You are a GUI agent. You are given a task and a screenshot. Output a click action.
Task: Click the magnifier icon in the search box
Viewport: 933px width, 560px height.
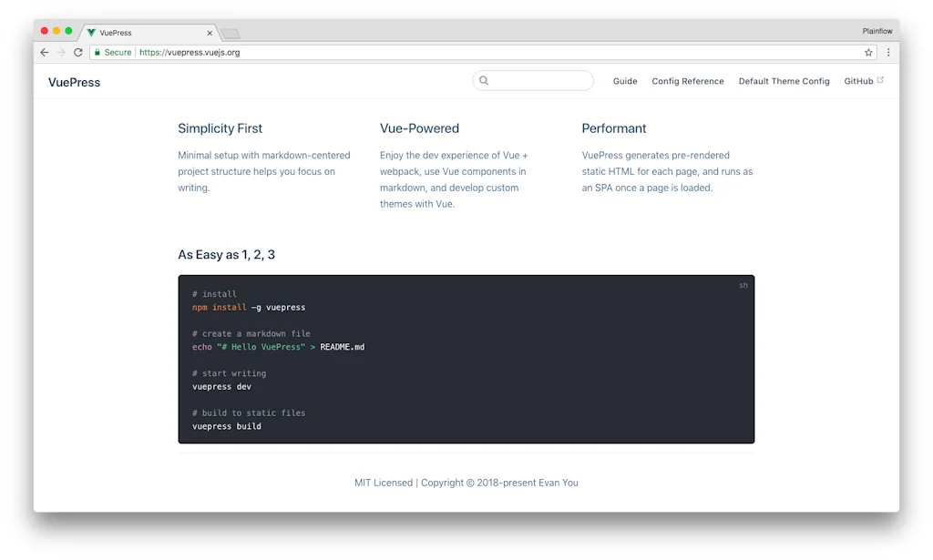(484, 81)
